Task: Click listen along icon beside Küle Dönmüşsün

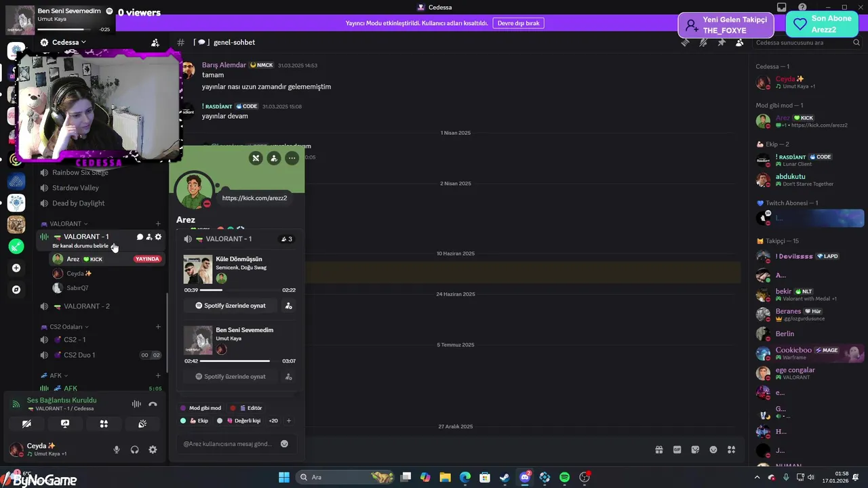Action: pyautogui.click(x=288, y=306)
